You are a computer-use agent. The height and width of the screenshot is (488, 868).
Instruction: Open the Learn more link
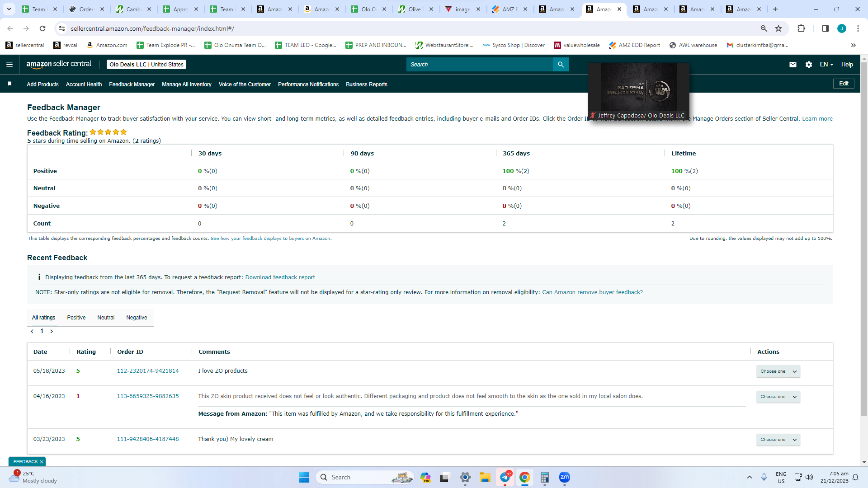click(x=817, y=119)
